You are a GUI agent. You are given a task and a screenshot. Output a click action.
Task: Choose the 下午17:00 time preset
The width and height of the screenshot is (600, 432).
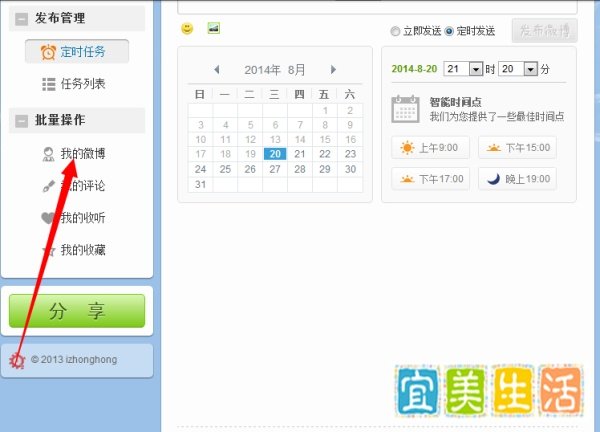430,179
